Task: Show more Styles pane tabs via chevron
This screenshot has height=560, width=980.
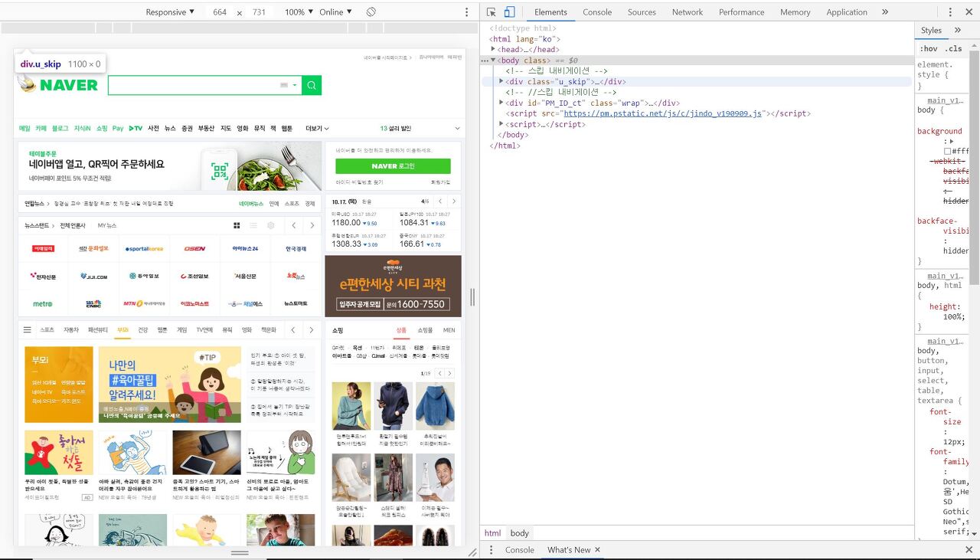Action: [957, 30]
